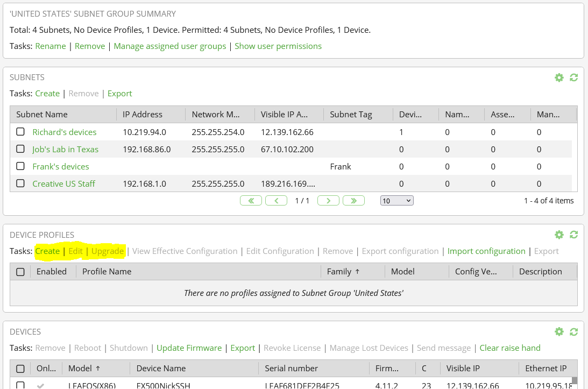Click Update Firmware in Devices tasks

tap(189, 348)
